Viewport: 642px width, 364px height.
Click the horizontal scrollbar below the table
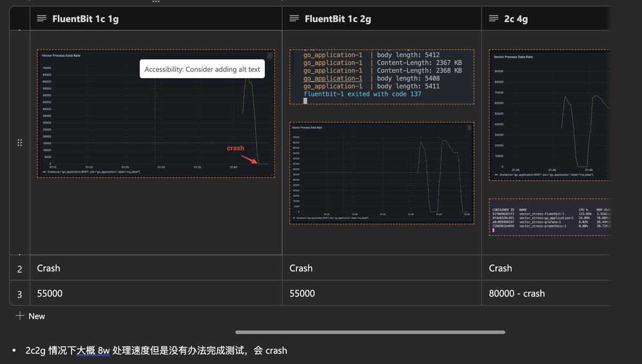(370, 332)
